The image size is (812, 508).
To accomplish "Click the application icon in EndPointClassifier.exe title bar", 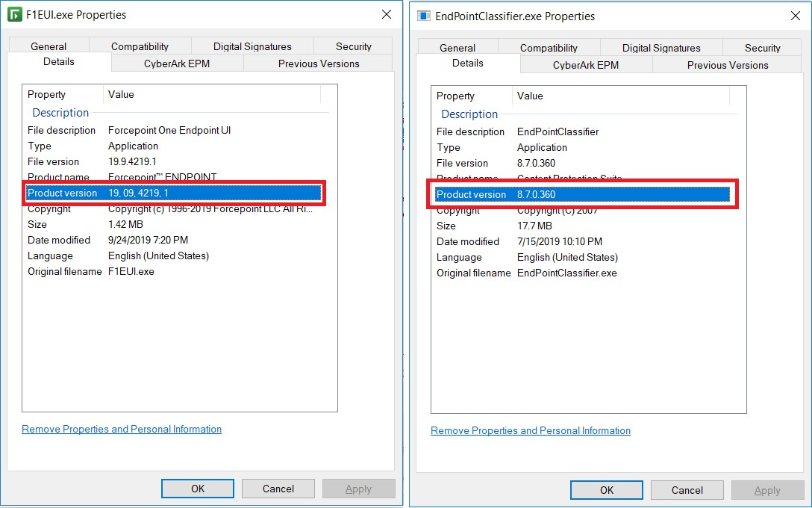I will pyautogui.click(x=423, y=16).
